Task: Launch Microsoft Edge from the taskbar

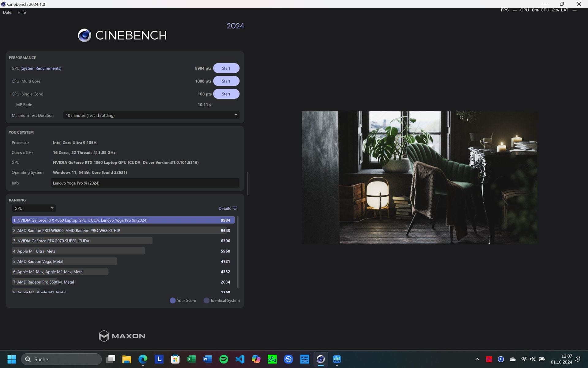Action: [143, 359]
